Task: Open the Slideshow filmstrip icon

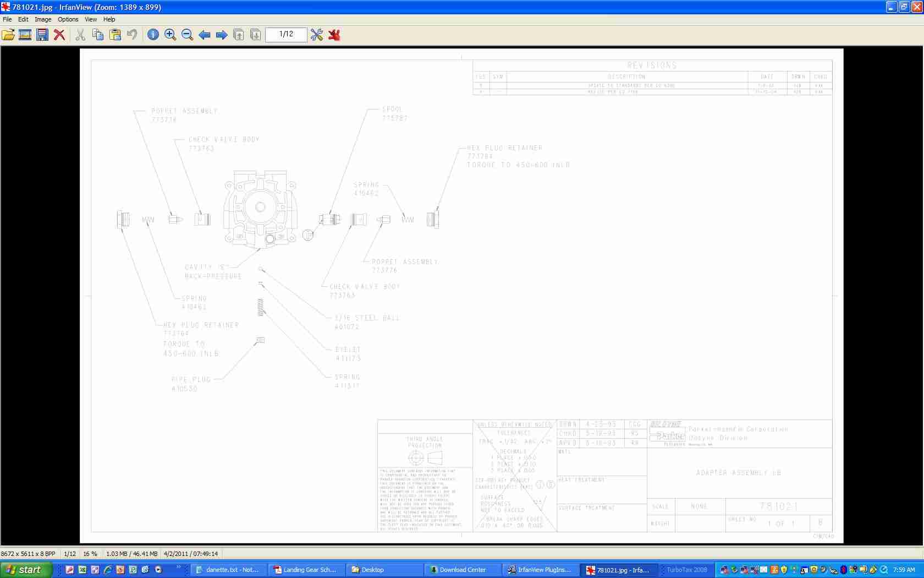Action: (25, 35)
